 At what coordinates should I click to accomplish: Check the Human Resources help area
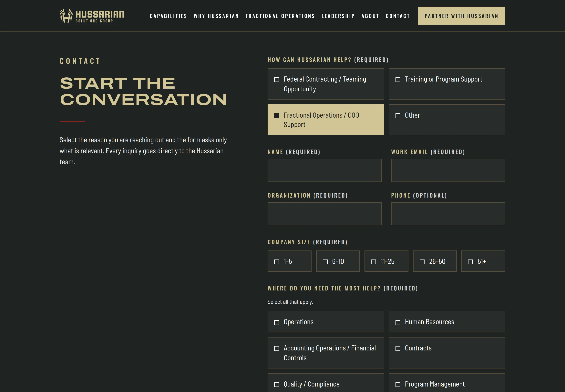click(447, 322)
